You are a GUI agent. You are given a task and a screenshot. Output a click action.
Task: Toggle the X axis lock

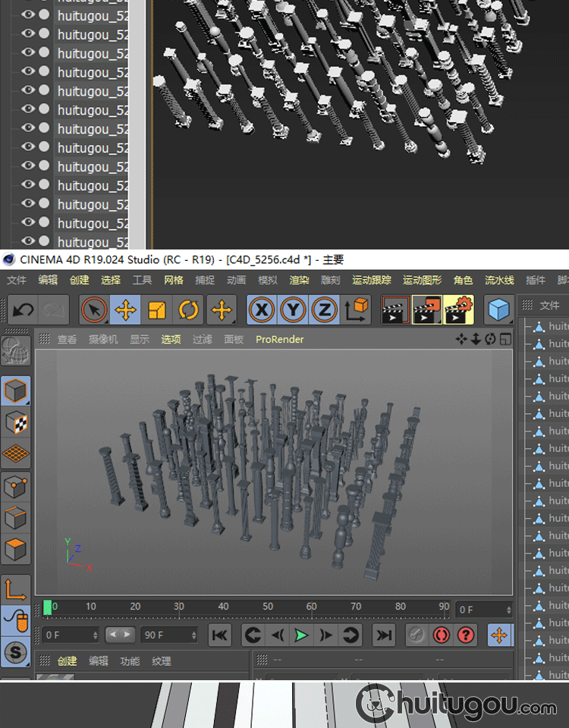tap(262, 310)
